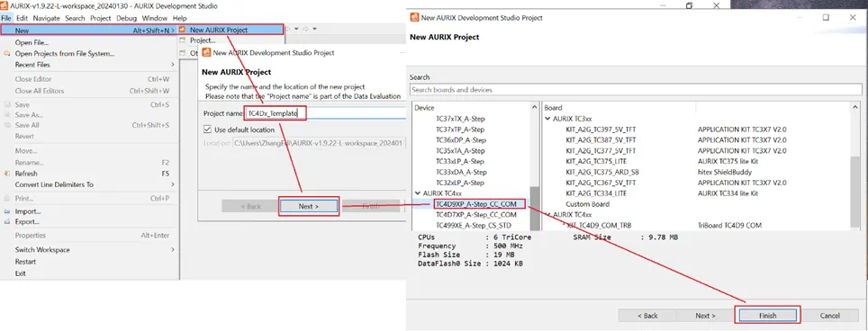Click the highlighted Next button
This screenshot has width=868, height=331.
[x=308, y=206]
